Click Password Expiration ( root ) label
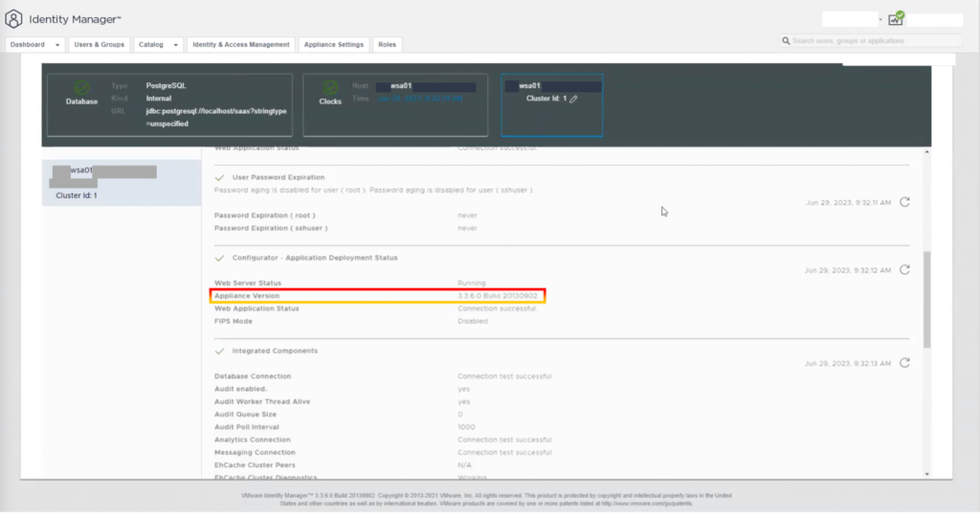The width and height of the screenshot is (980, 515). click(264, 215)
